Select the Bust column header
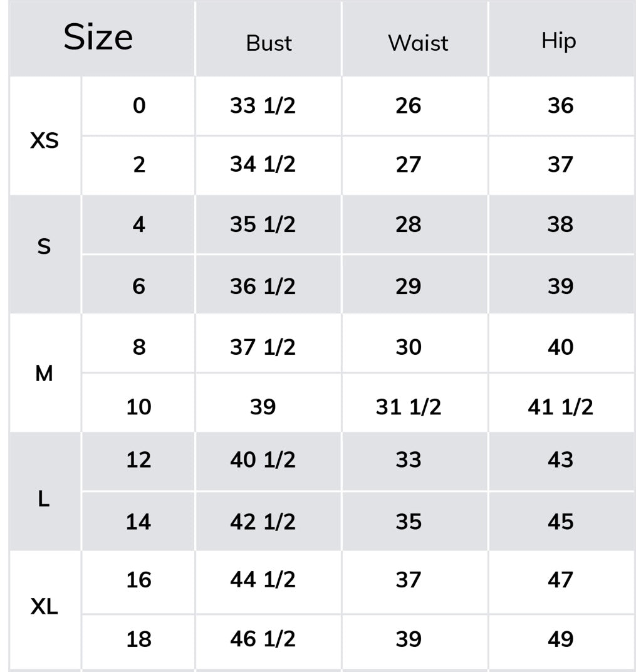The image size is (636, 672). [269, 43]
